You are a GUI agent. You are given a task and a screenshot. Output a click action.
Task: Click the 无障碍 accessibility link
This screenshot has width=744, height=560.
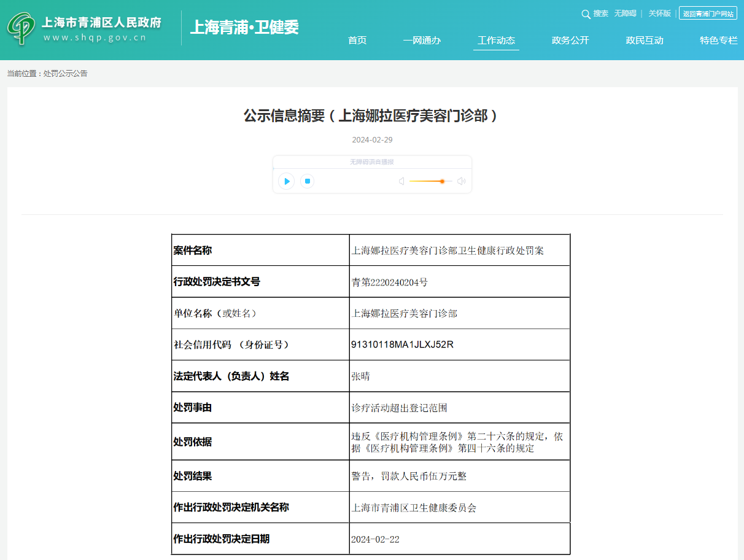click(x=625, y=14)
